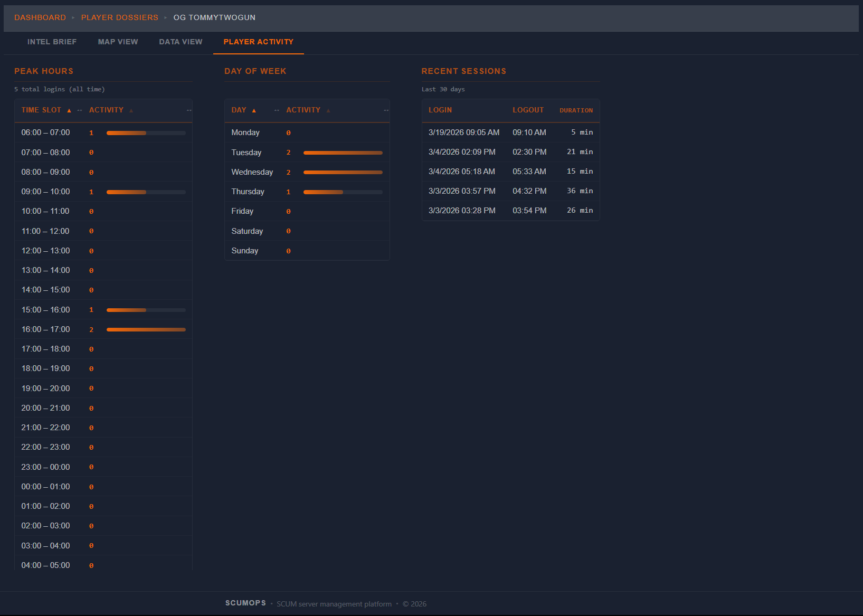Screen dimensions: 863x616
Task: Click sort arrow beside Peak Hours Activity
Action: (131, 110)
